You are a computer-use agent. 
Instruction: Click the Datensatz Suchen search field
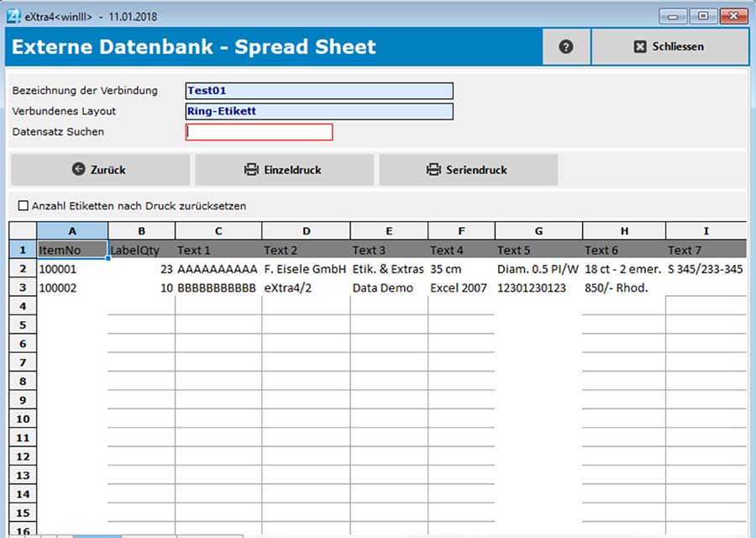(260, 132)
